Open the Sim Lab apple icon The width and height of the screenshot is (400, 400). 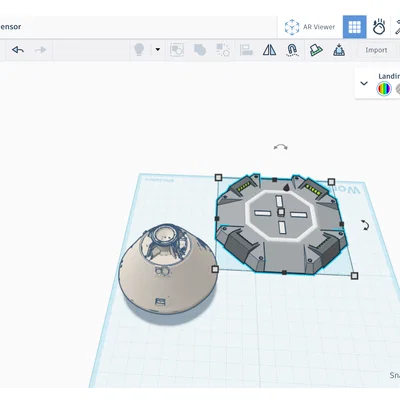(x=379, y=27)
